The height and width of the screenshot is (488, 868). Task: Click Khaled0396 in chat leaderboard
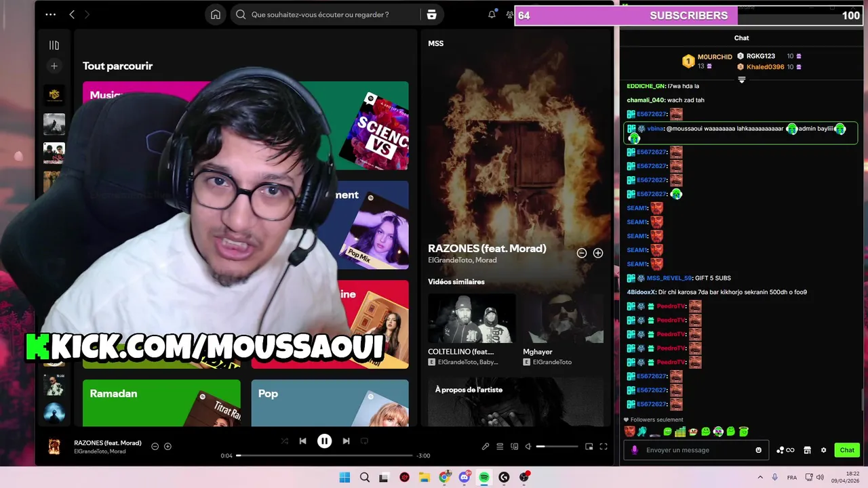(x=766, y=67)
